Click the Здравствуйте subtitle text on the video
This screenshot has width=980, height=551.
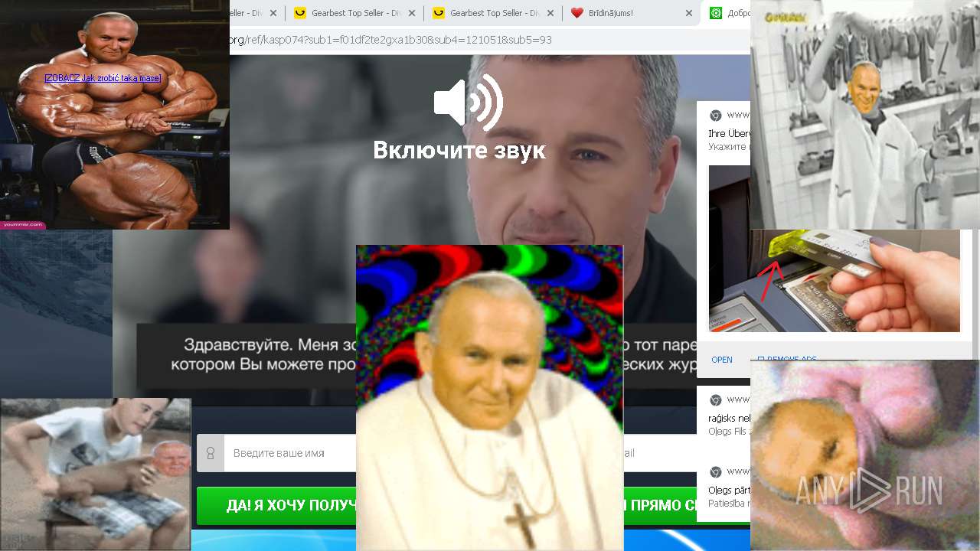tap(263, 354)
